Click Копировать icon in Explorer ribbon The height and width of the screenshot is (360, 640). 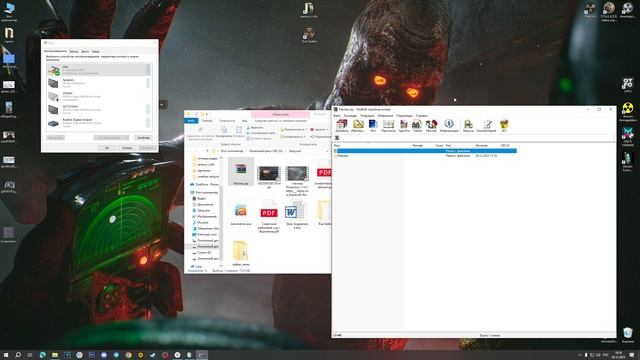coord(224,132)
